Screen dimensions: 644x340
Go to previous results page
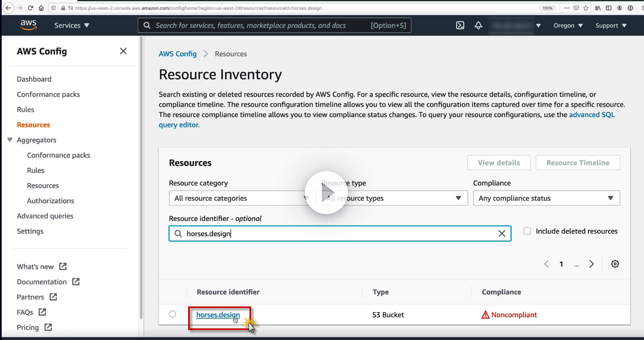pyautogui.click(x=546, y=264)
